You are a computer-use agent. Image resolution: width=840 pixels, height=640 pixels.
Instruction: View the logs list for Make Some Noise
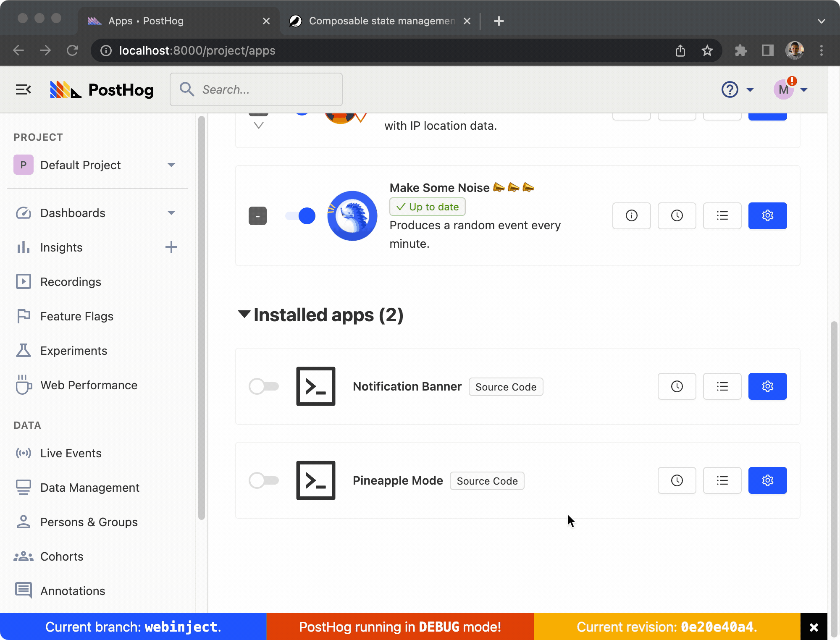tap(722, 216)
